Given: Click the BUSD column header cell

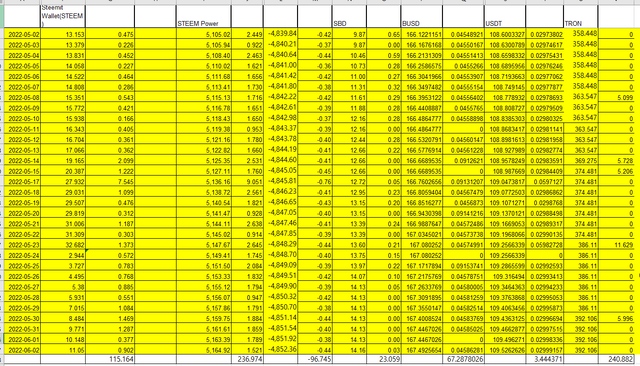Looking at the screenshot, I should (422, 16).
